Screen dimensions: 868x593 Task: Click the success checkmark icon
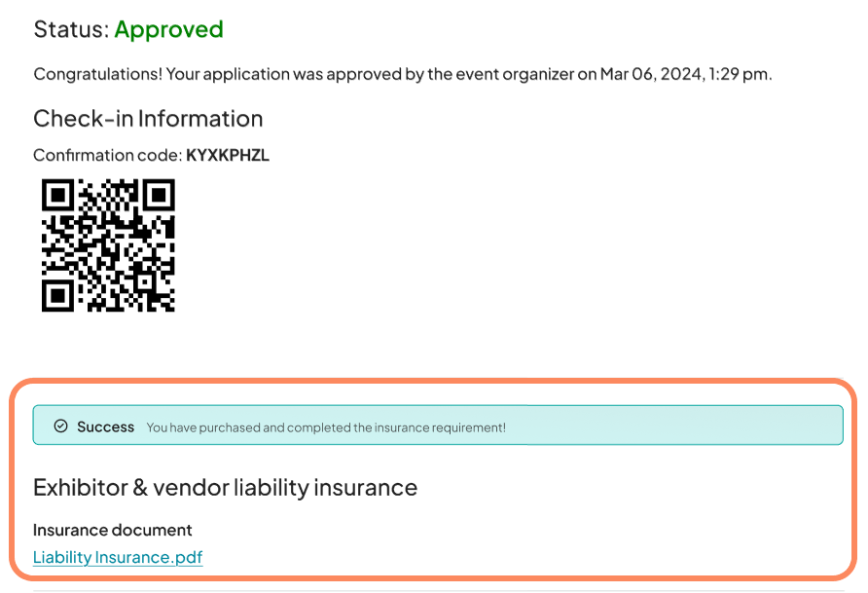click(61, 426)
